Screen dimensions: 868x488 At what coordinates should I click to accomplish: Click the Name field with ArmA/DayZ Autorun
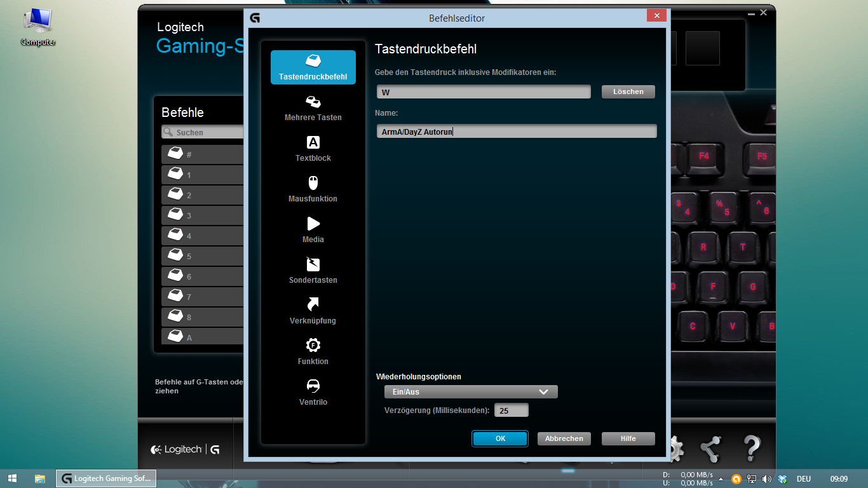tap(516, 132)
